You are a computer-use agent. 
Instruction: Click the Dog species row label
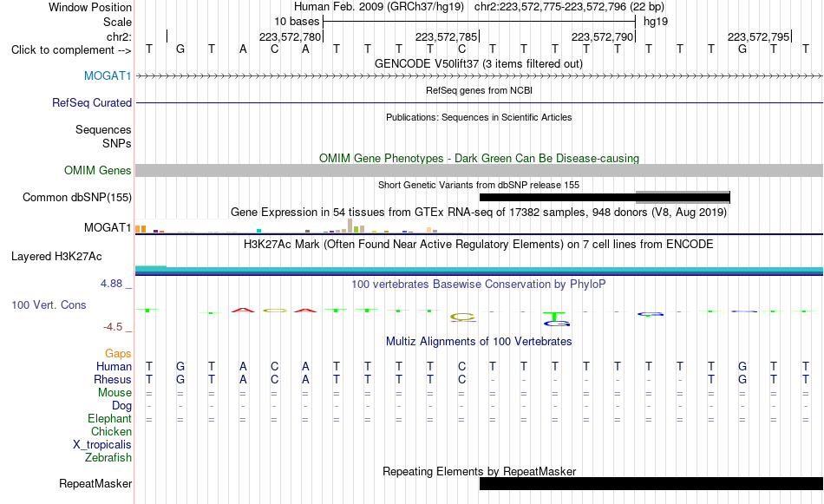coord(121,406)
